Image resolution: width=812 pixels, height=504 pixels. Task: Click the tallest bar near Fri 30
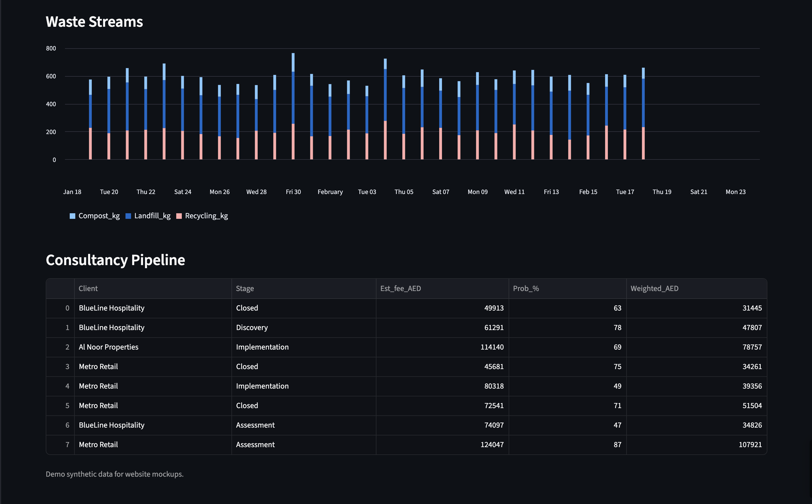[293, 107]
